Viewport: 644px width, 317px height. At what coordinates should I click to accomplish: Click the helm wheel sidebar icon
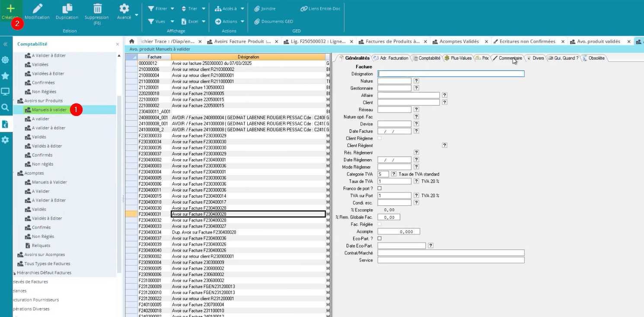[x=5, y=60]
